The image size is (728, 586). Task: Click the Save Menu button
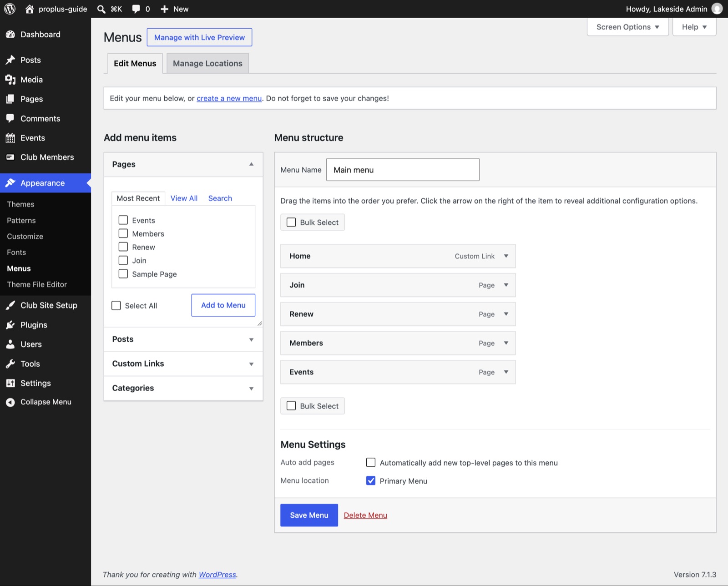point(309,515)
